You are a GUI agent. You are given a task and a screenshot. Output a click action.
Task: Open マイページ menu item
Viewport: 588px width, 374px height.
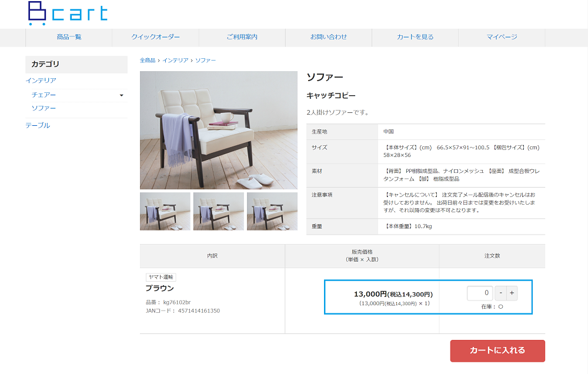tap(502, 37)
